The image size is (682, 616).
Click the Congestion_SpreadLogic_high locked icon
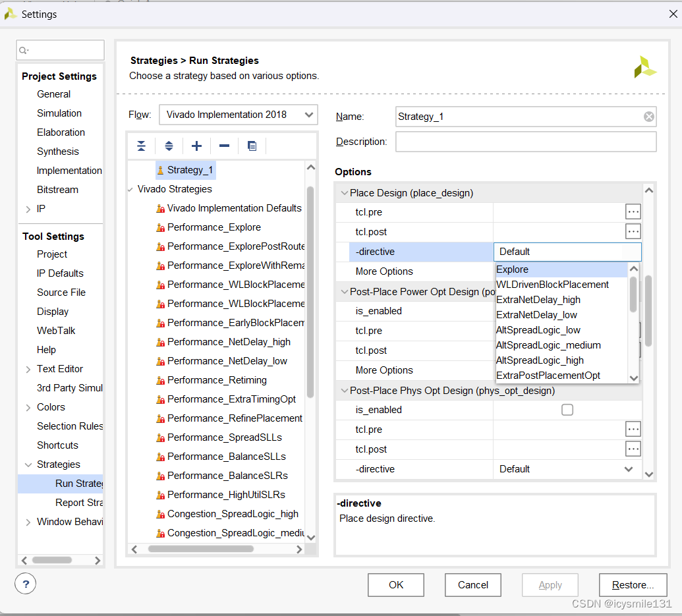coord(161,515)
